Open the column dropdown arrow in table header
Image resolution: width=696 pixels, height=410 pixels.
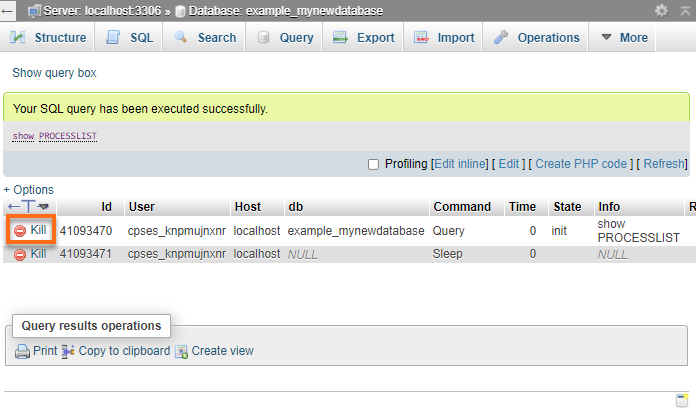(44, 206)
